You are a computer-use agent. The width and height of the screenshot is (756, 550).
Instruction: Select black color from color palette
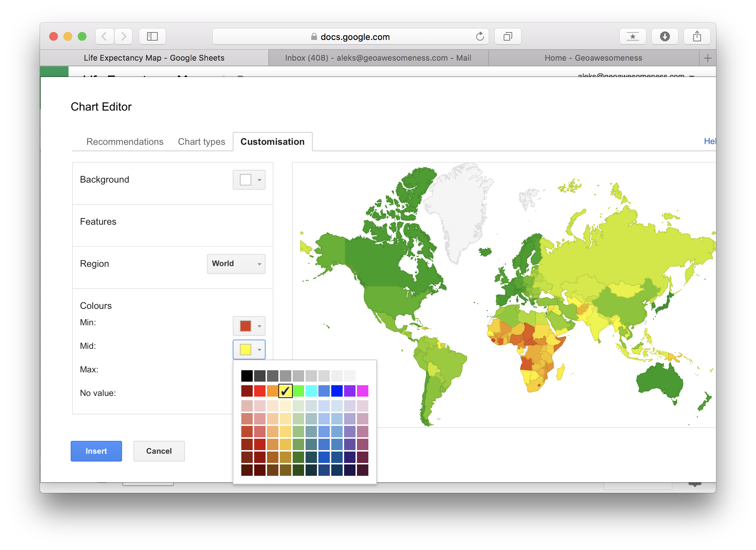coord(245,374)
